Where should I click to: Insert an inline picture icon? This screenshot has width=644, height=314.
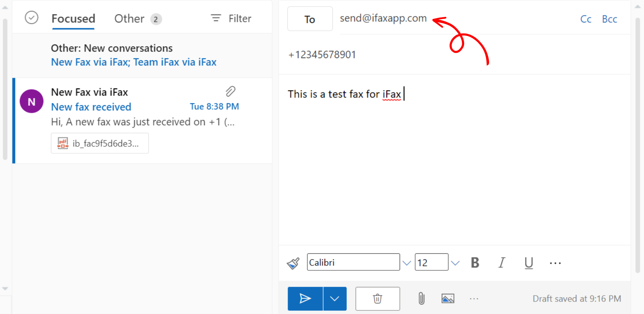point(448,298)
